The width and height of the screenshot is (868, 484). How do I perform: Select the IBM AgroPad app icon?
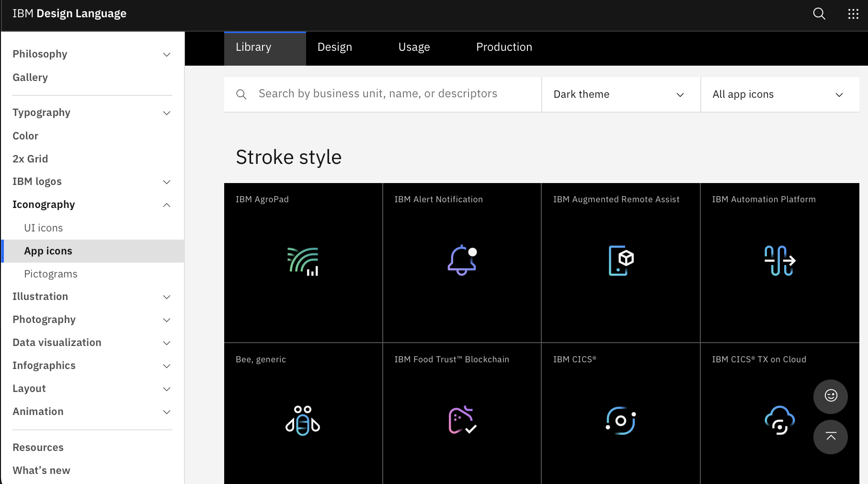tap(303, 262)
